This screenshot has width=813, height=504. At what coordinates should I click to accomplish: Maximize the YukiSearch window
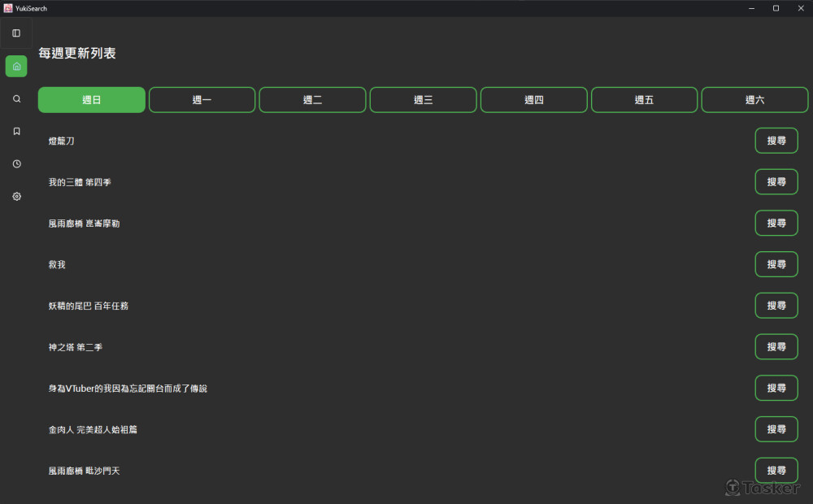tap(776, 8)
